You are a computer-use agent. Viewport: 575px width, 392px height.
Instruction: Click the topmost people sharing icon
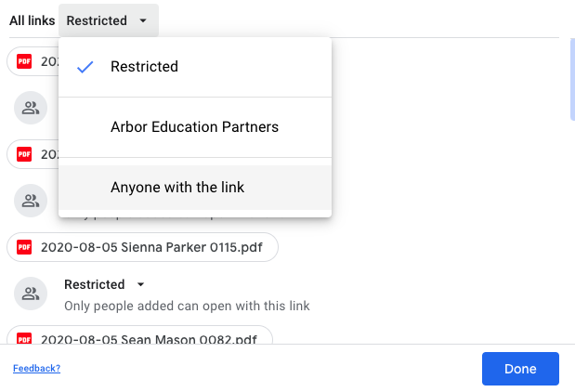point(31,108)
